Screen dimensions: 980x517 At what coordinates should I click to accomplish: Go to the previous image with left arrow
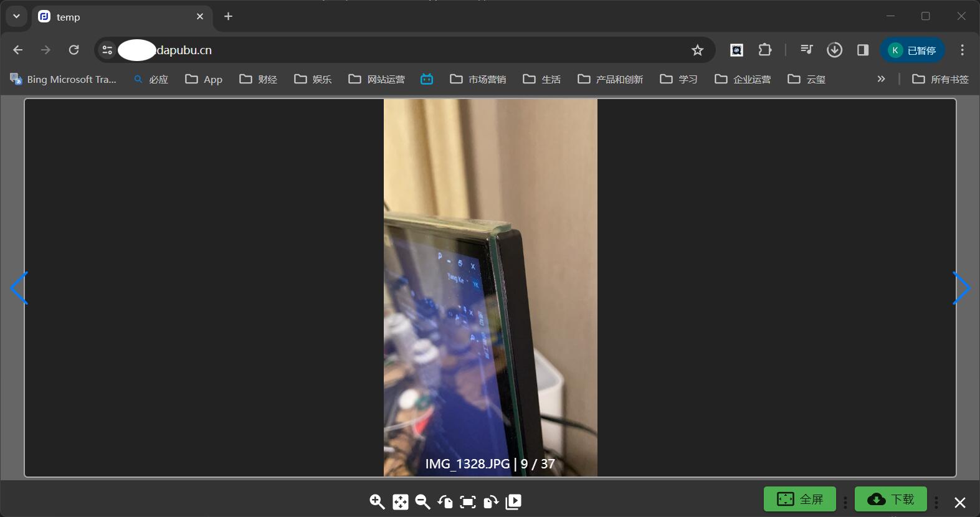19,288
